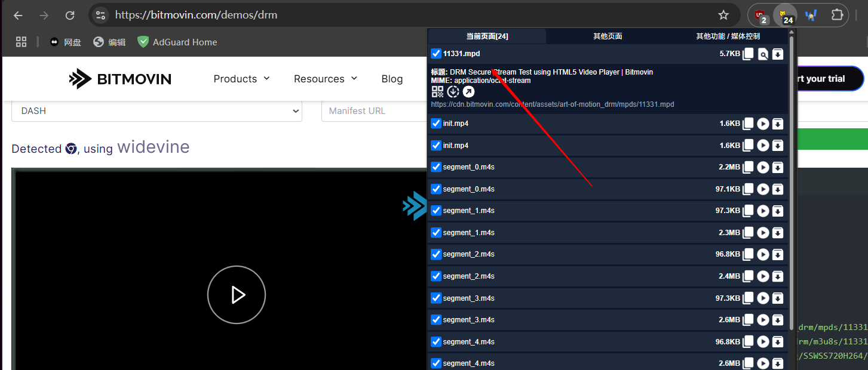Click the 96.8KB segment_2.m4s file name
This screenshot has height=370, width=868.
click(468, 254)
